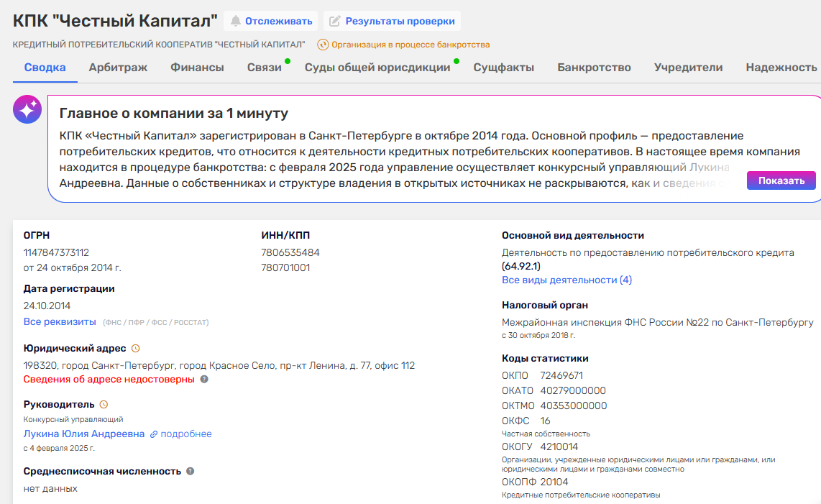Click Организация в процессе банкротства status
821x504 pixels.
(410, 45)
